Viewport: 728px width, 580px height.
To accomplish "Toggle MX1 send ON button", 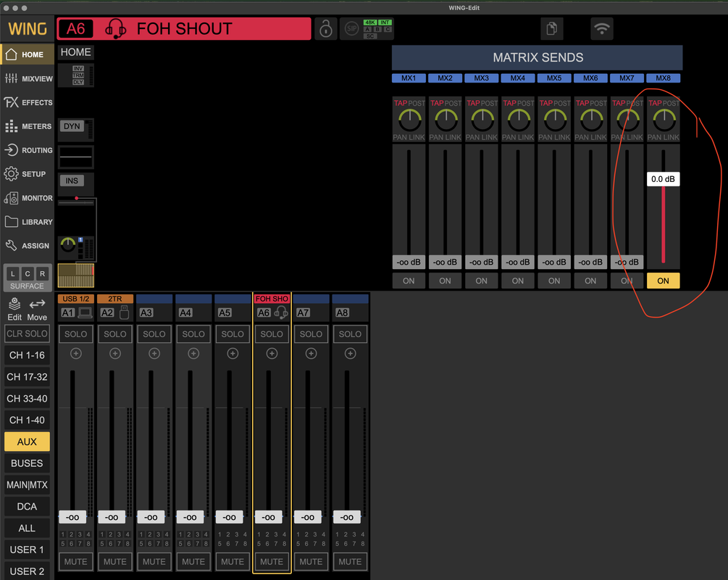I will pyautogui.click(x=409, y=281).
